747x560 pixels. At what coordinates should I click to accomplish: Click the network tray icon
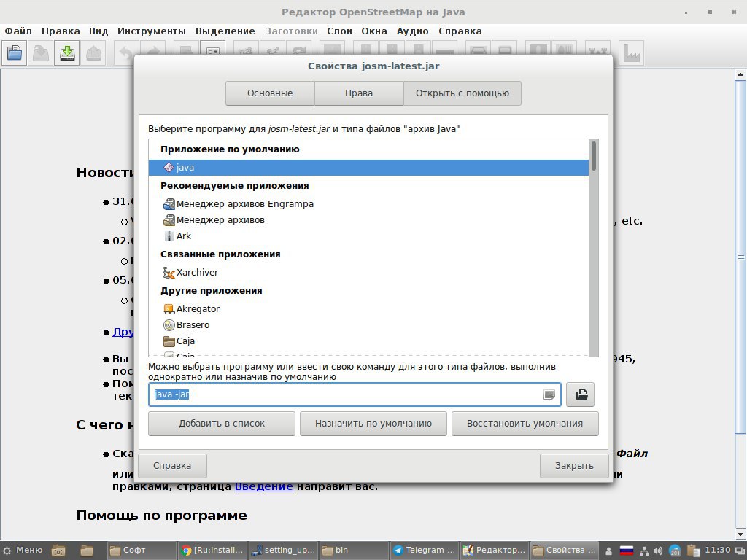[x=643, y=551]
